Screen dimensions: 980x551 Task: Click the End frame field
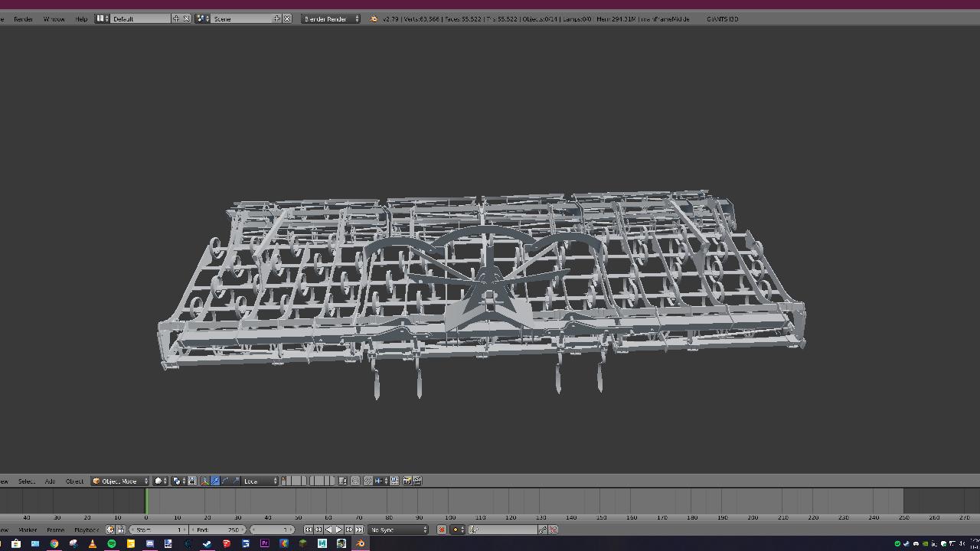coord(218,530)
